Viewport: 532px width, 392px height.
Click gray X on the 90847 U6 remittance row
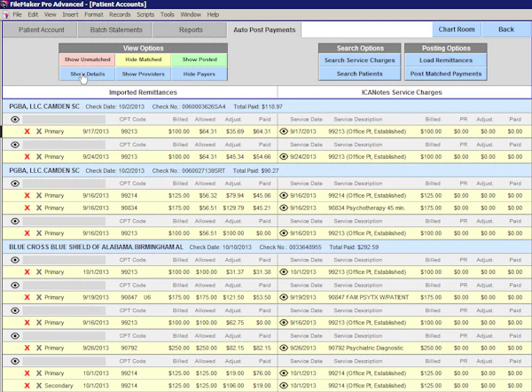tap(39, 297)
